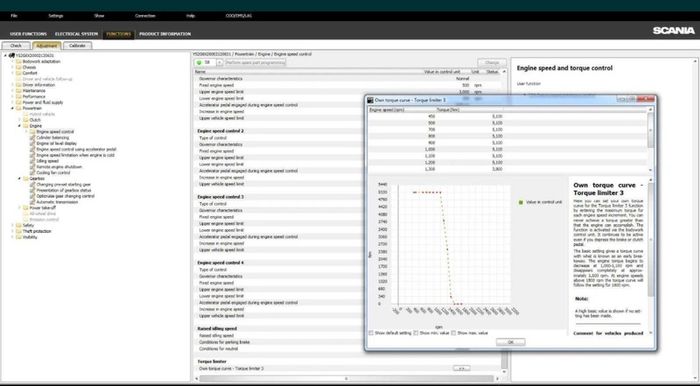
Task: Collapse the Gearbox tree node
Action: click(x=20, y=178)
